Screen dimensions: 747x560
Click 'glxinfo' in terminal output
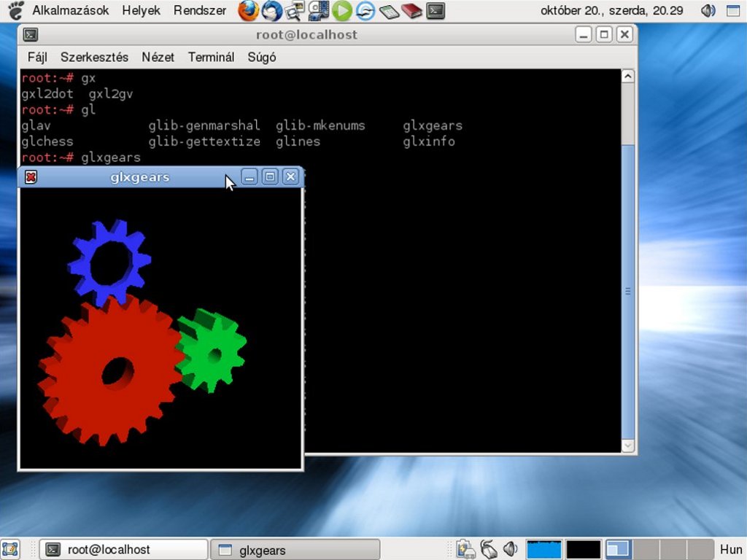429,141
